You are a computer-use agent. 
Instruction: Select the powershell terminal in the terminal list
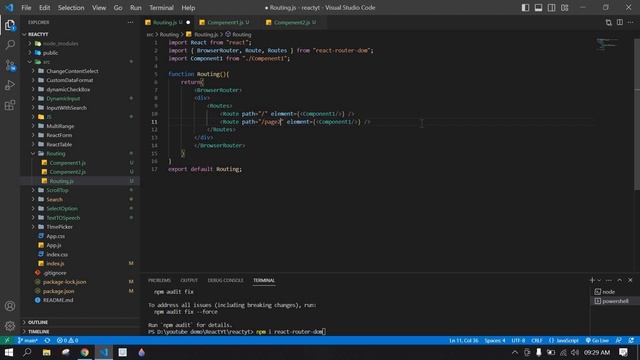[615, 301]
